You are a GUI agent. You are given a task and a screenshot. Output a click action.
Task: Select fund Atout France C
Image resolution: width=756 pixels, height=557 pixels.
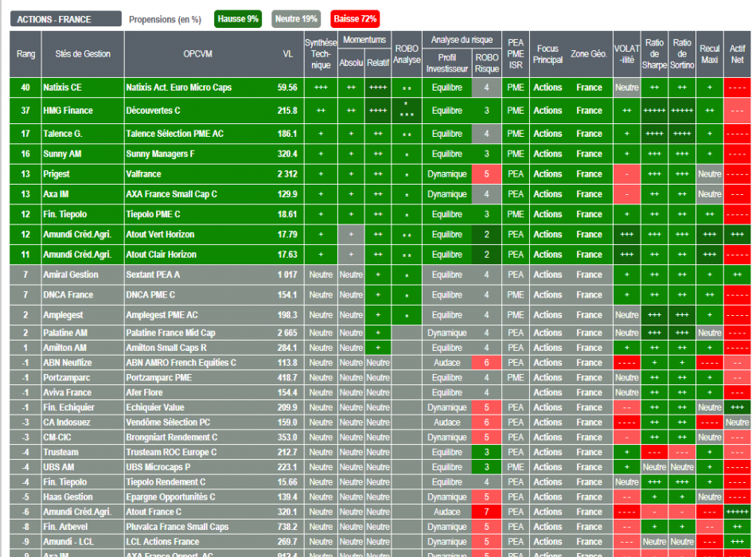[154, 512]
